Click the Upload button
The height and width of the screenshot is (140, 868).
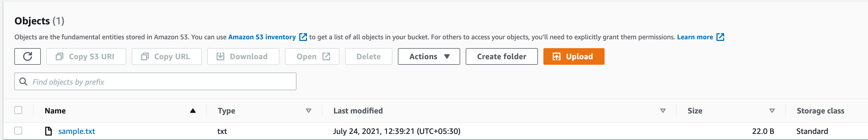(x=573, y=56)
